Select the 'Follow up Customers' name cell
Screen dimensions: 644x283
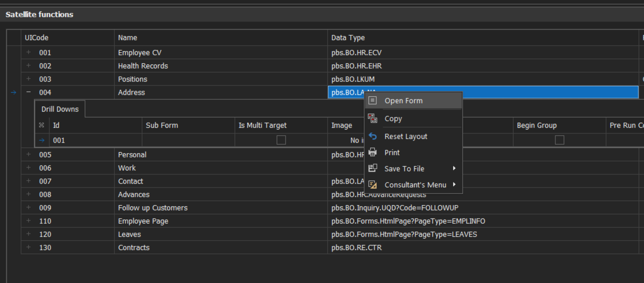click(221, 208)
